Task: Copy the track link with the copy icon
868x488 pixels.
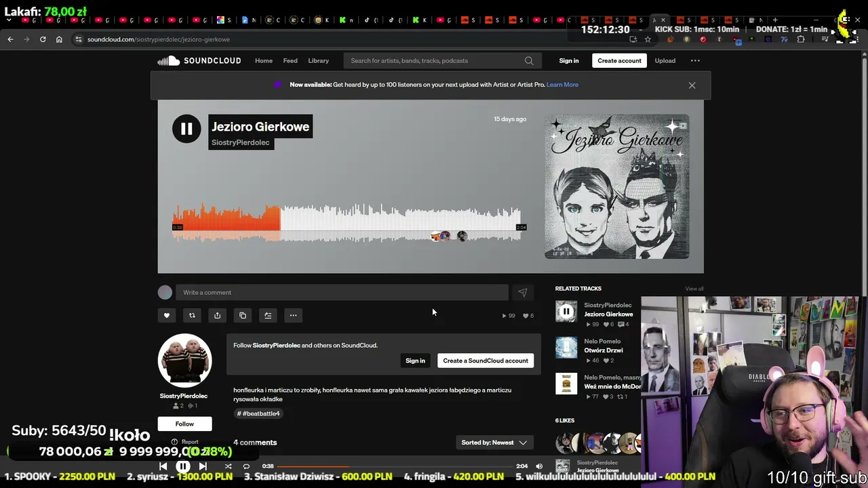Action: click(243, 315)
